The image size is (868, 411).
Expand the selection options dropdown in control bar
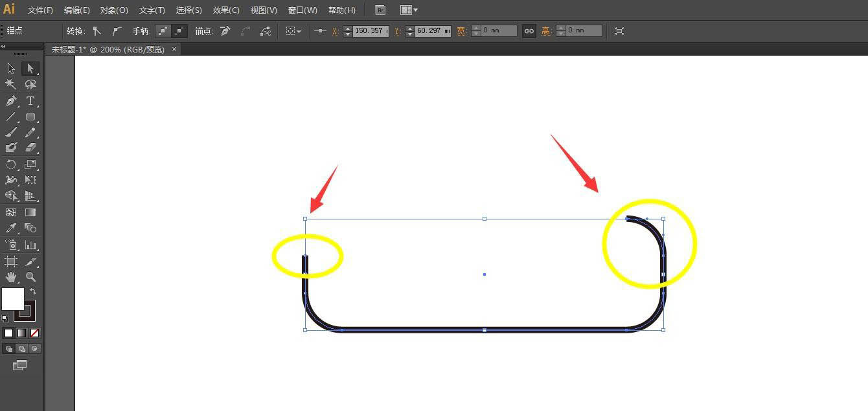pyautogui.click(x=293, y=31)
